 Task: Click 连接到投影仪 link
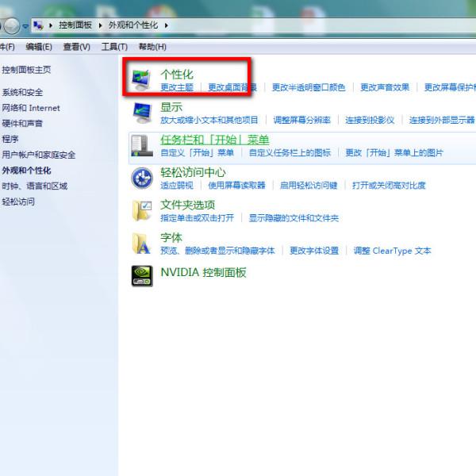coord(370,120)
